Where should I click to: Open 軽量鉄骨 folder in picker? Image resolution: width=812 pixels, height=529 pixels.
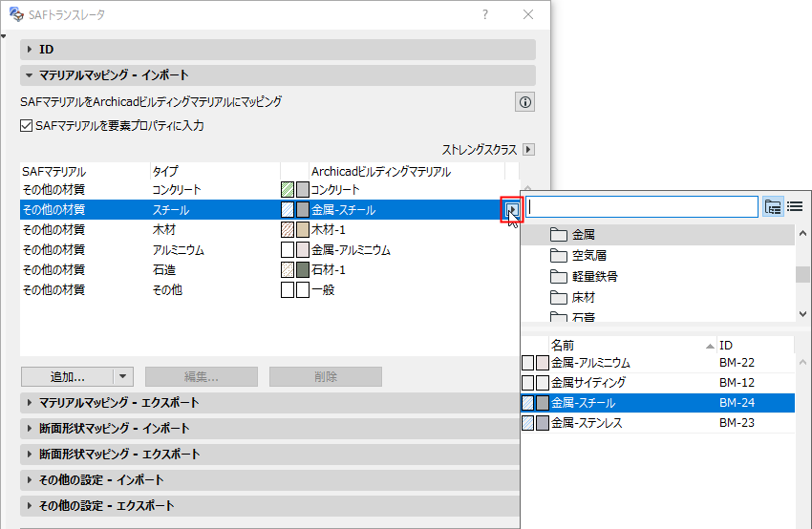[x=657, y=276]
